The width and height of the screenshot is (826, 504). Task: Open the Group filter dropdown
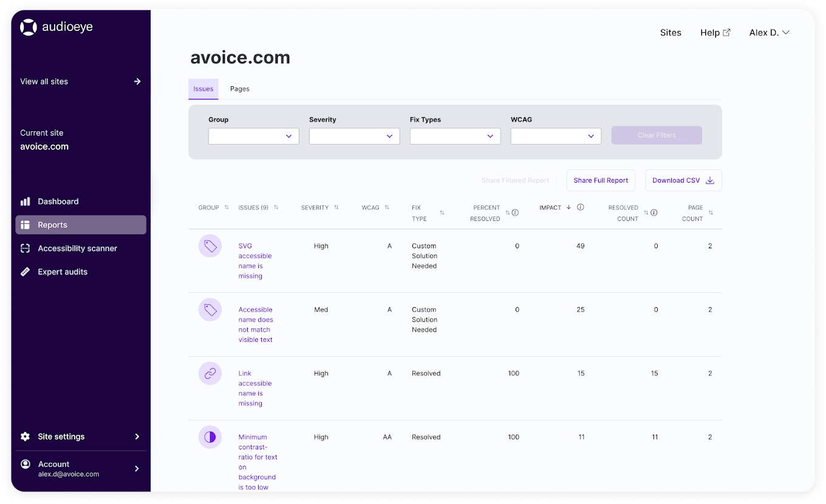coord(254,136)
